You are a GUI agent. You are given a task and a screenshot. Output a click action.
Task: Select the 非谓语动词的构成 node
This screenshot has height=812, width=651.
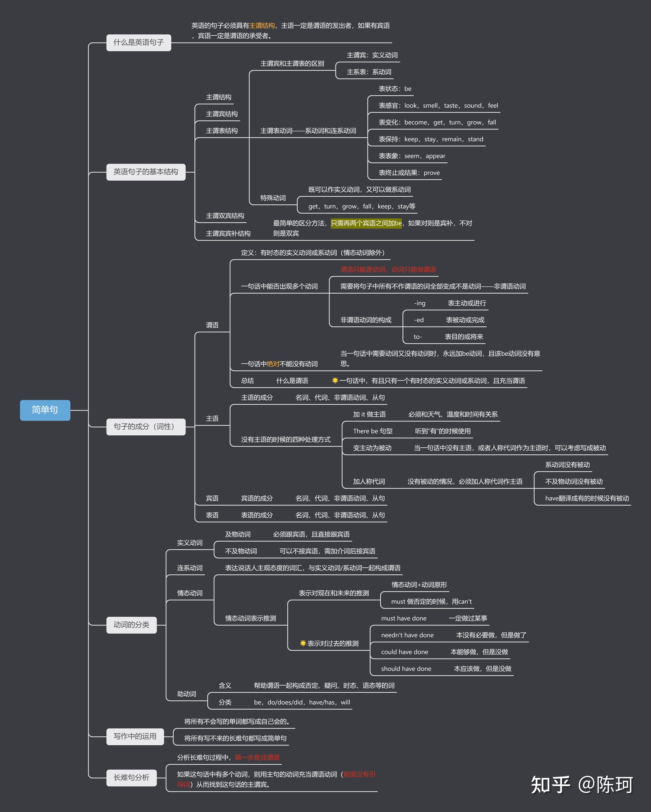pyautogui.click(x=366, y=320)
